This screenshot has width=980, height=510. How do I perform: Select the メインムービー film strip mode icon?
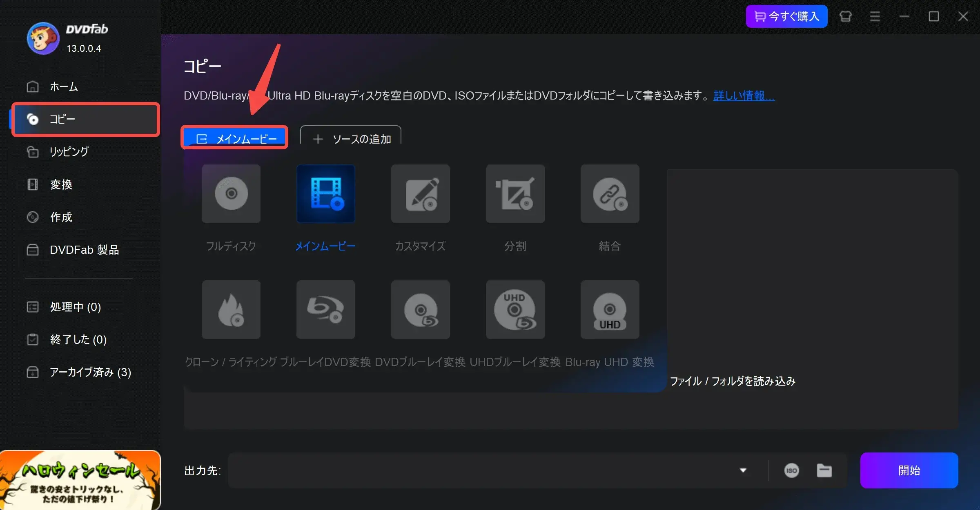326,194
